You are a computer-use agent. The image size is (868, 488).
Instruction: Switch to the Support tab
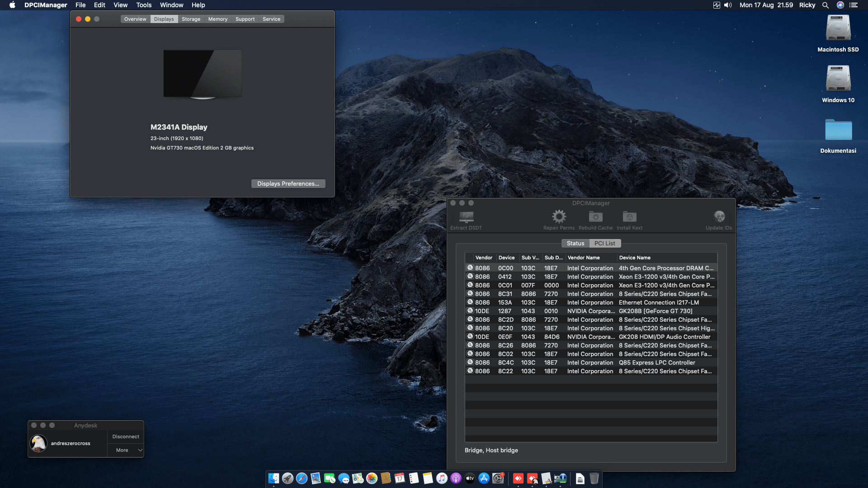pos(245,19)
